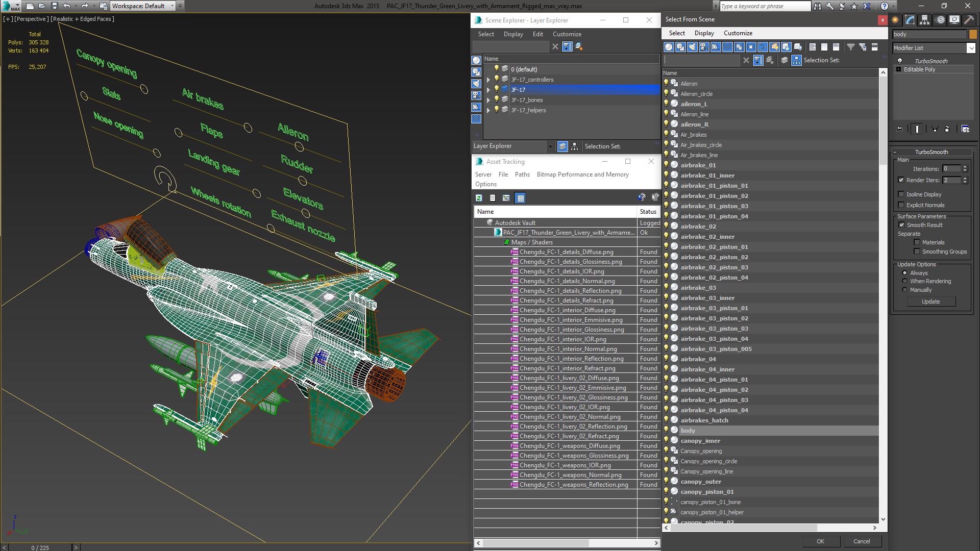Open a file with the folder icon
The height and width of the screenshot is (551, 980).
tap(42, 6)
